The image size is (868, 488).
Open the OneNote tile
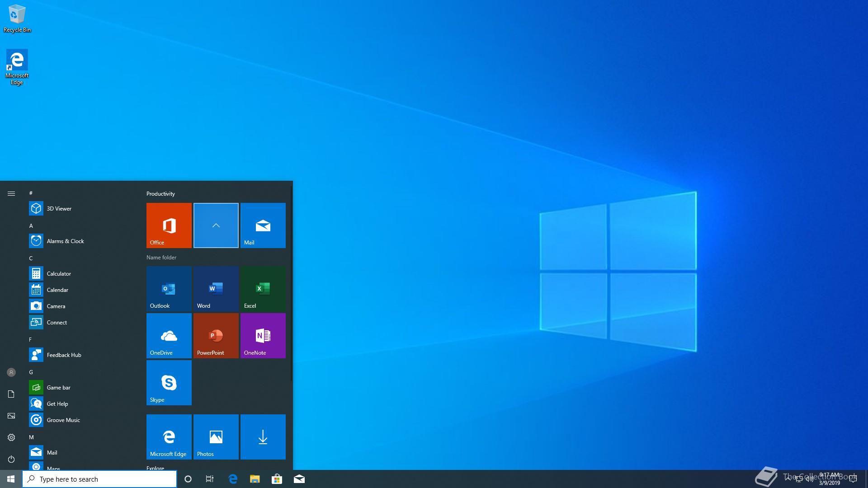(263, 336)
